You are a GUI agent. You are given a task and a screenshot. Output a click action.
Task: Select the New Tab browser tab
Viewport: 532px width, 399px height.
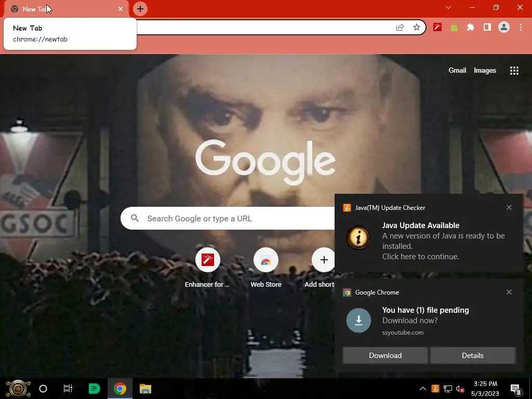66,9
